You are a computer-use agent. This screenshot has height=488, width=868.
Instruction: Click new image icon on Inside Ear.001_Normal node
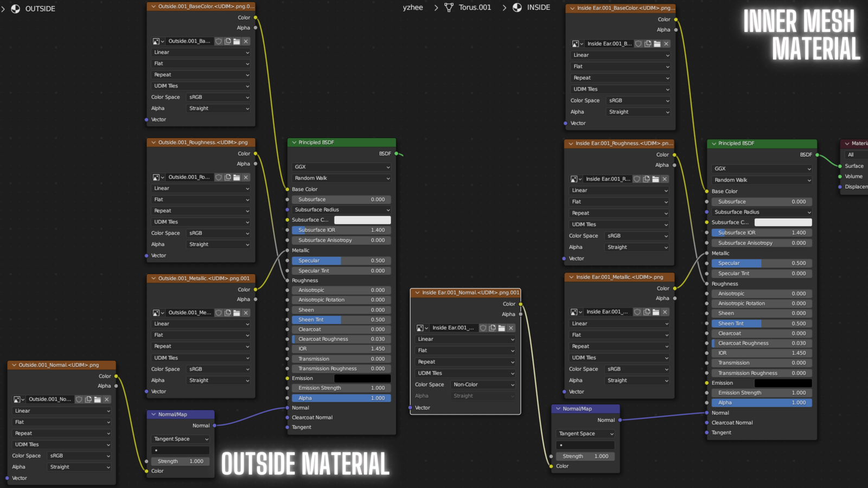click(493, 328)
